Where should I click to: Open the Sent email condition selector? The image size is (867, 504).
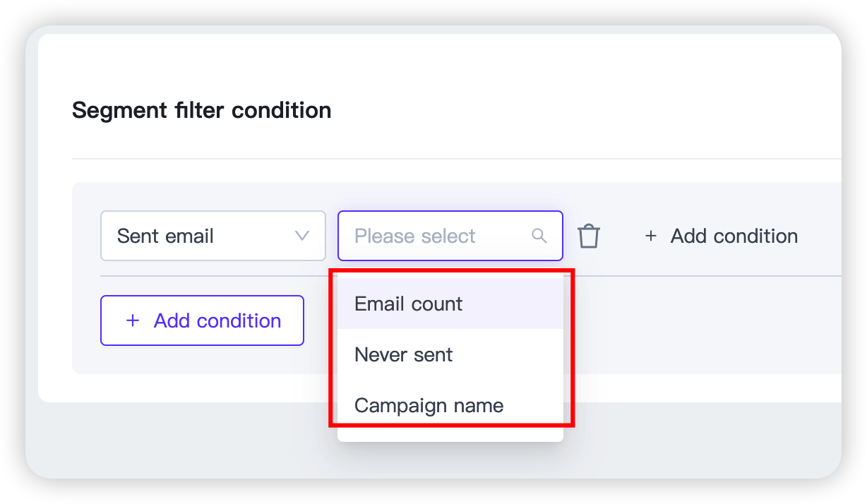[213, 236]
